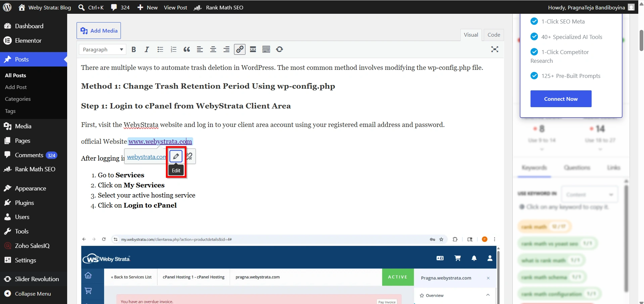The image size is (644, 304).
Task: Switch to the Questions tab
Action: tap(577, 168)
